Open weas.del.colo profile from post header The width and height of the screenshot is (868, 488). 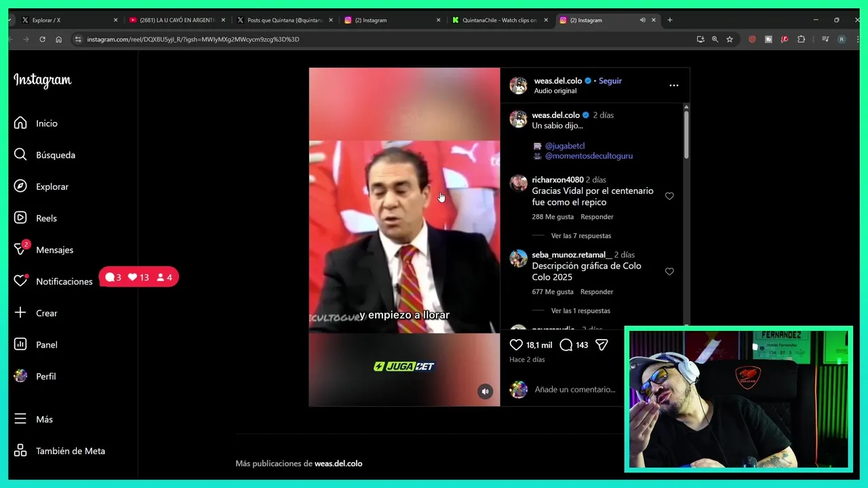coord(558,81)
